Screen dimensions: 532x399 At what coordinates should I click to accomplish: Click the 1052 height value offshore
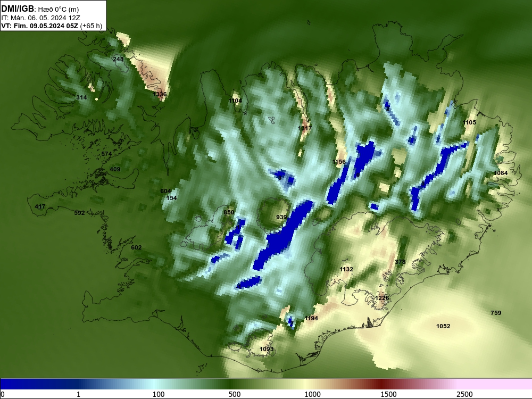coord(443,327)
